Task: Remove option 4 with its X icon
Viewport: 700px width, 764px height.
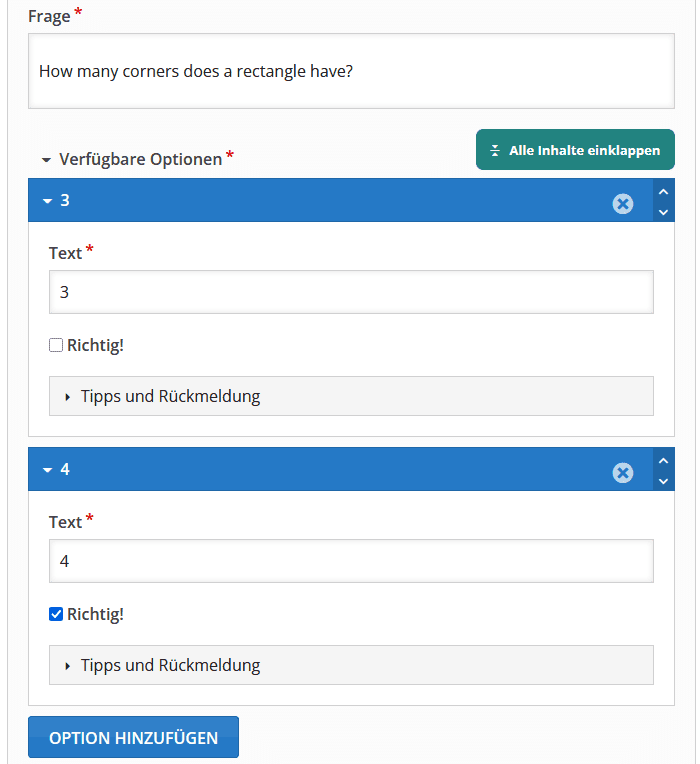Action: [623, 473]
